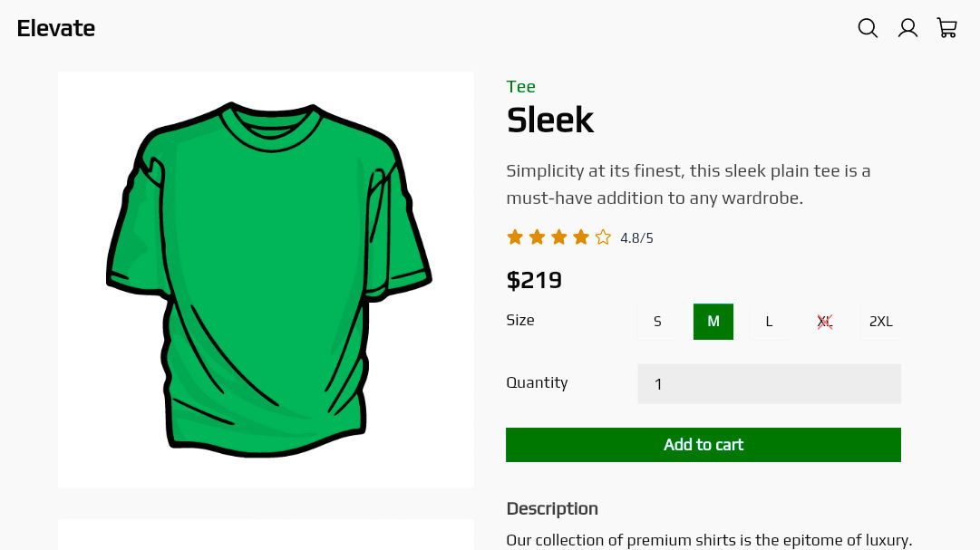Click the first filled rating star
Image resolution: width=980 pixels, height=550 pixels.
coord(515,237)
